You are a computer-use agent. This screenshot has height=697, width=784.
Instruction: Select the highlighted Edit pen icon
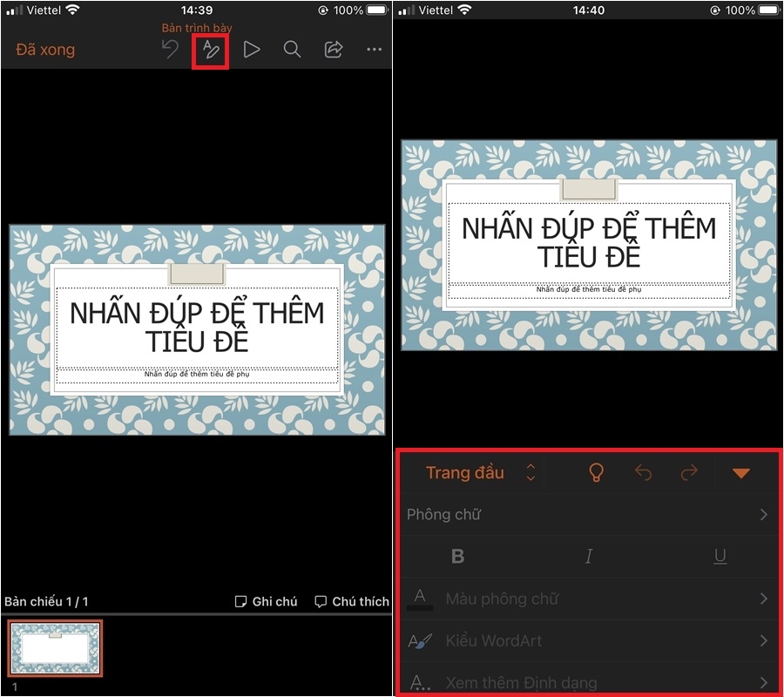209,50
